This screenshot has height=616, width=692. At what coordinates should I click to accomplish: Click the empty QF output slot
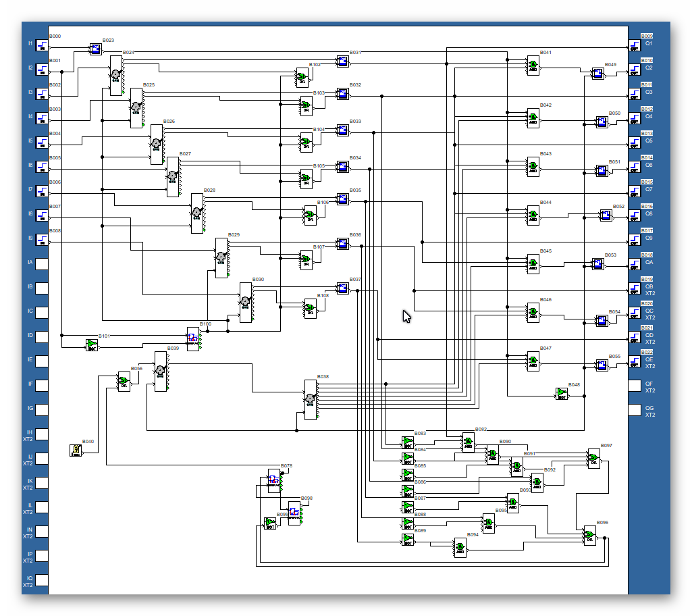[x=635, y=386]
